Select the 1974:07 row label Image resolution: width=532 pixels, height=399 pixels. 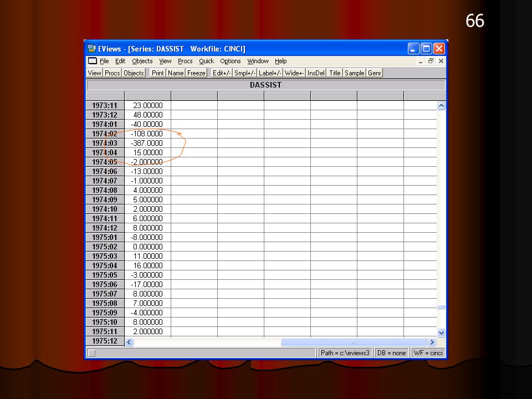pyautogui.click(x=105, y=181)
